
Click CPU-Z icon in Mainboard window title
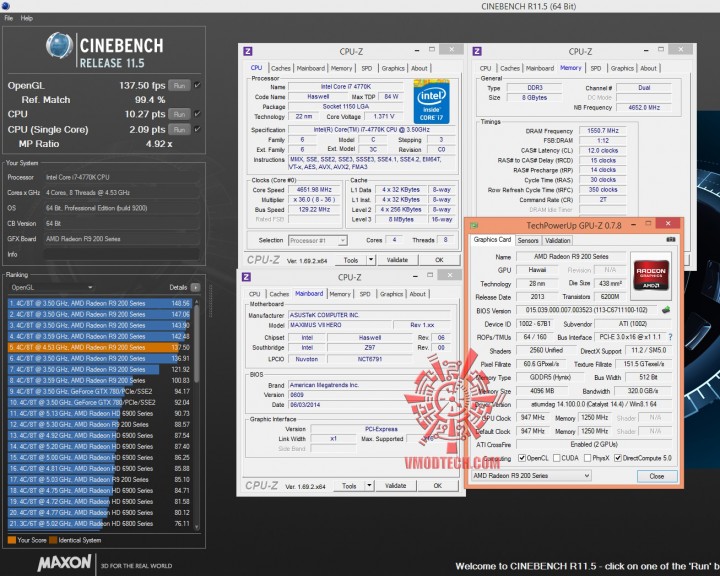click(246, 277)
